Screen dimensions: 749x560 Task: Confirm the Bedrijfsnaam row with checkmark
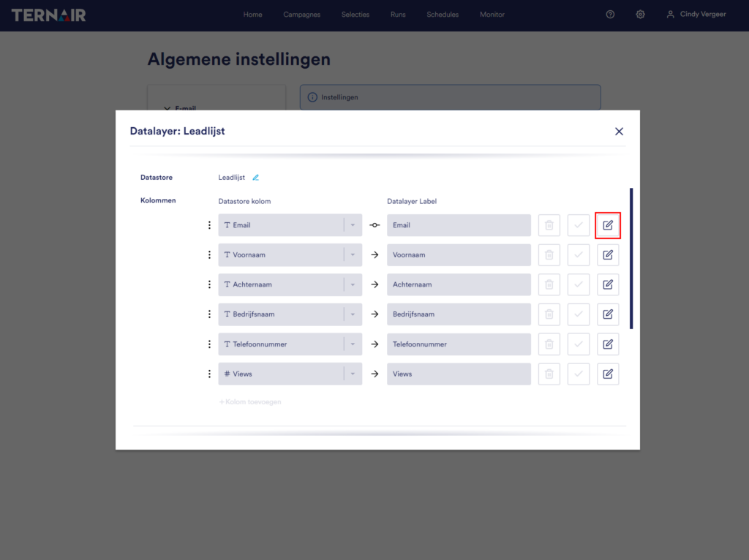579,314
